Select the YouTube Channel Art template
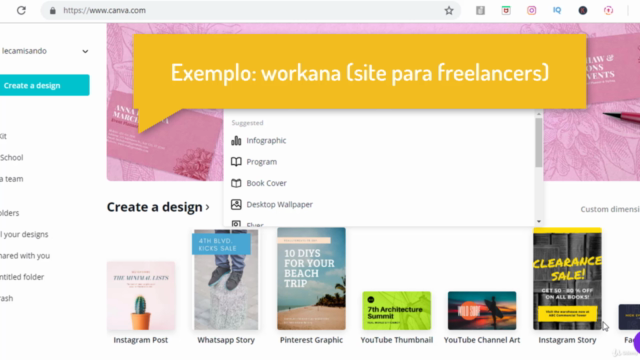 [482, 311]
